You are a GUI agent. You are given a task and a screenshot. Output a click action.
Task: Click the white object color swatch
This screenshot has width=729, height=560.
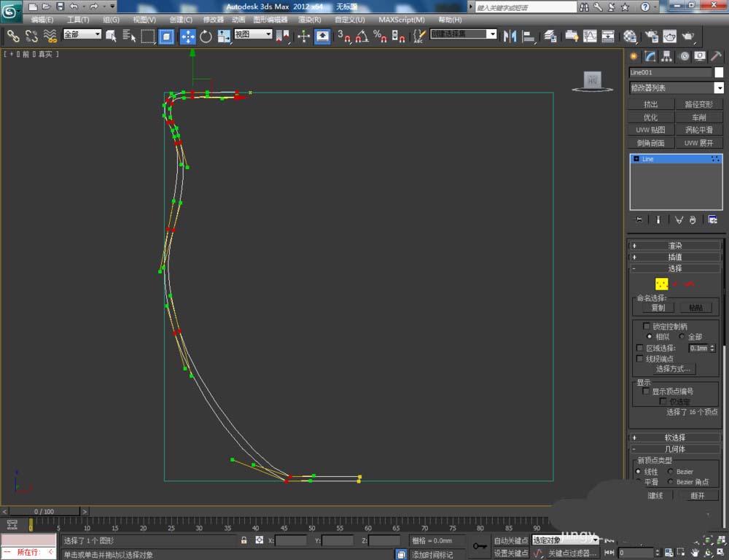(x=719, y=72)
